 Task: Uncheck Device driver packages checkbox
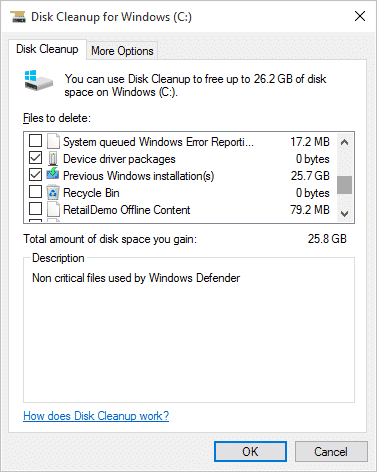(35, 158)
